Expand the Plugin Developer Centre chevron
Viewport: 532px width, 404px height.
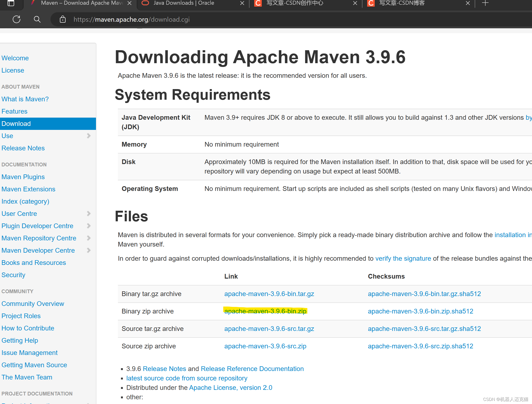coord(88,226)
